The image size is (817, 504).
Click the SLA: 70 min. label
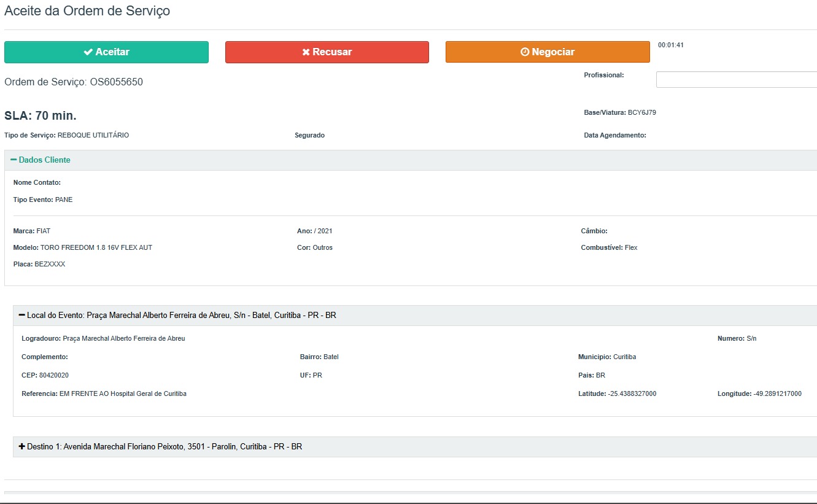pos(41,116)
